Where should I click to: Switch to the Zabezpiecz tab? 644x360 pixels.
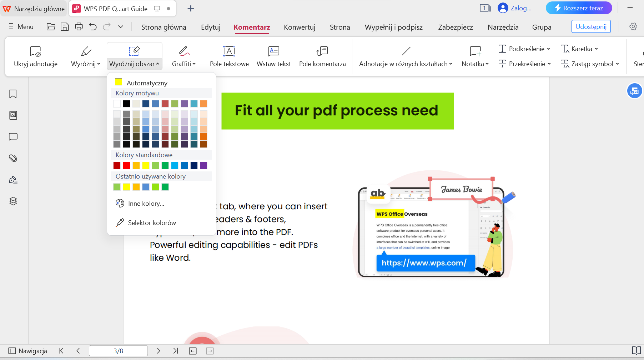(456, 27)
